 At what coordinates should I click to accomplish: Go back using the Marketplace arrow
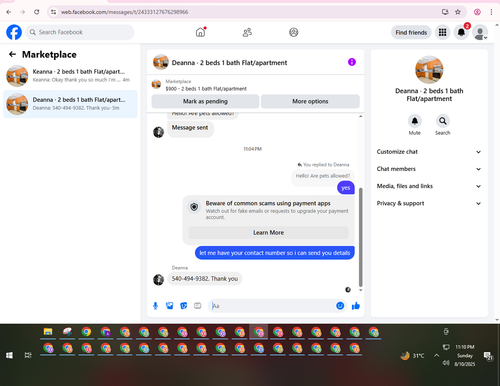12,54
